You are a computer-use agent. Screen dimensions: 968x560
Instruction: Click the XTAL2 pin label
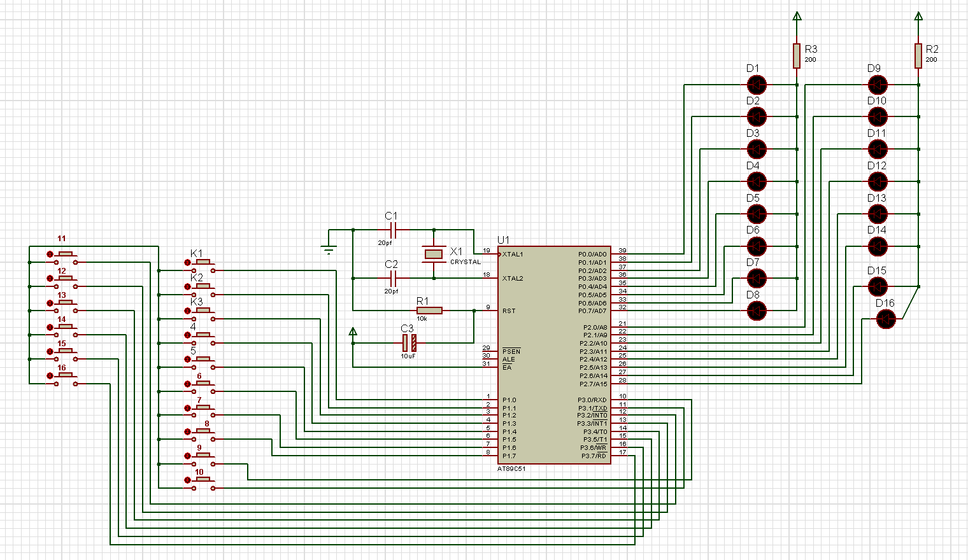pyautogui.click(x=513, y=279)
